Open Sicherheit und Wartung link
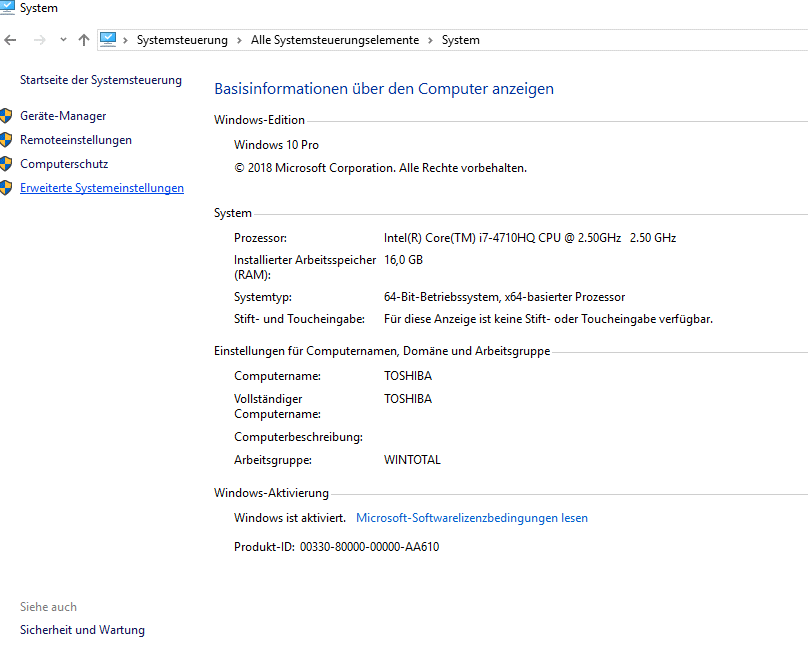 [x=82, y=630]
